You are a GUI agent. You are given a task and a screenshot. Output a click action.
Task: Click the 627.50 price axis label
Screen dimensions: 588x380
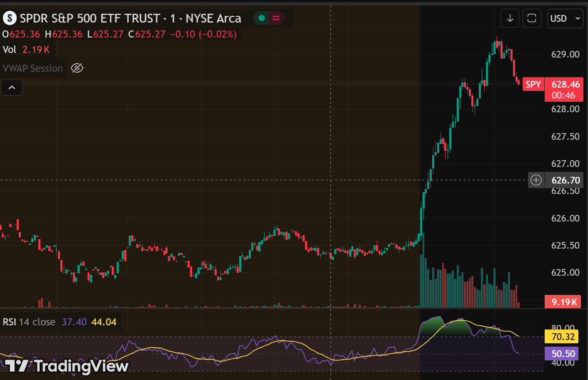point(565,136)
